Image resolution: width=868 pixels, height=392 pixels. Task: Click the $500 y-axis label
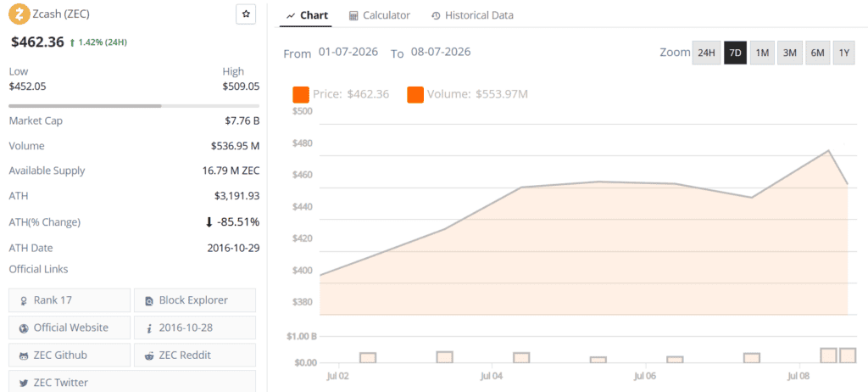tap(303, 111)
